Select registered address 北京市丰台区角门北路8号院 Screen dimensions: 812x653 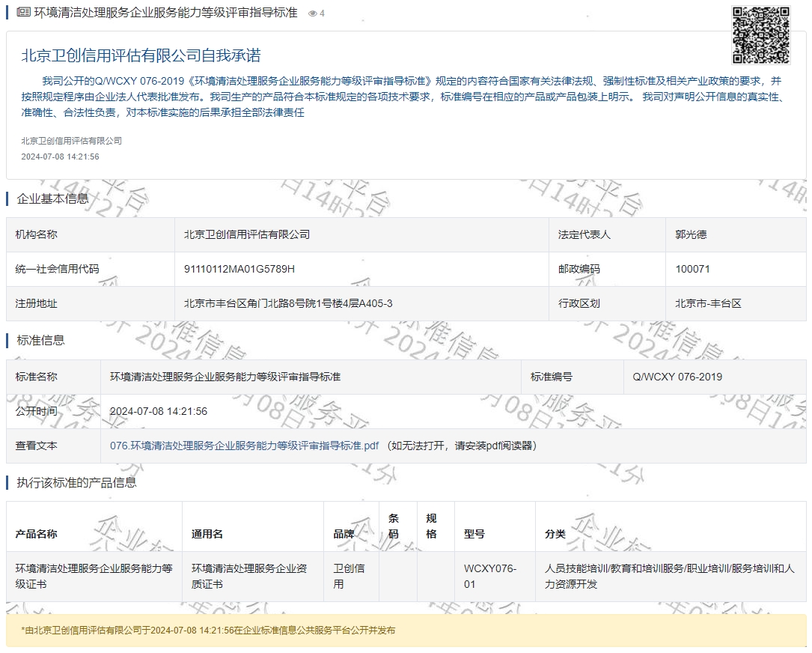(x=288, y=303)
